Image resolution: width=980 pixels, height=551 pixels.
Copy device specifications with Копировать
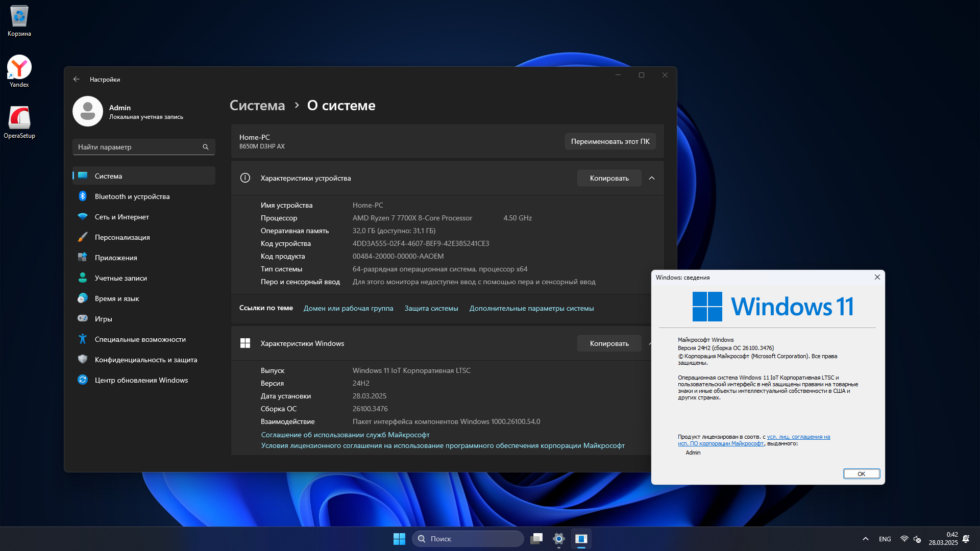click(x=609, y=178)
